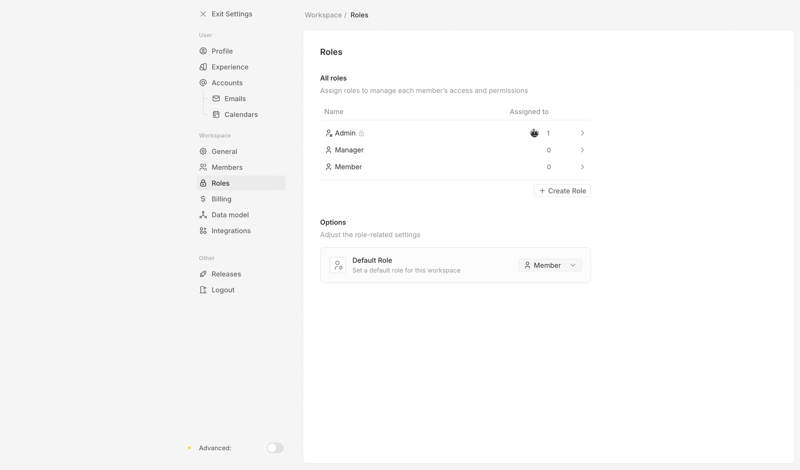The width and height of the screenshot is (800, 470).
Task: Click the Admin role name
Action: coord(345,133)
